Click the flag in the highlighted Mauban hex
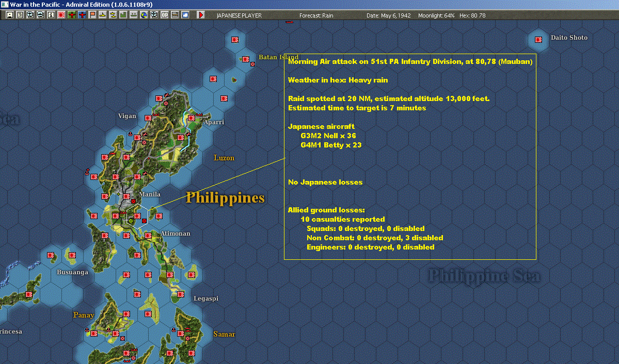619x364 pixels. coord(137,216)
